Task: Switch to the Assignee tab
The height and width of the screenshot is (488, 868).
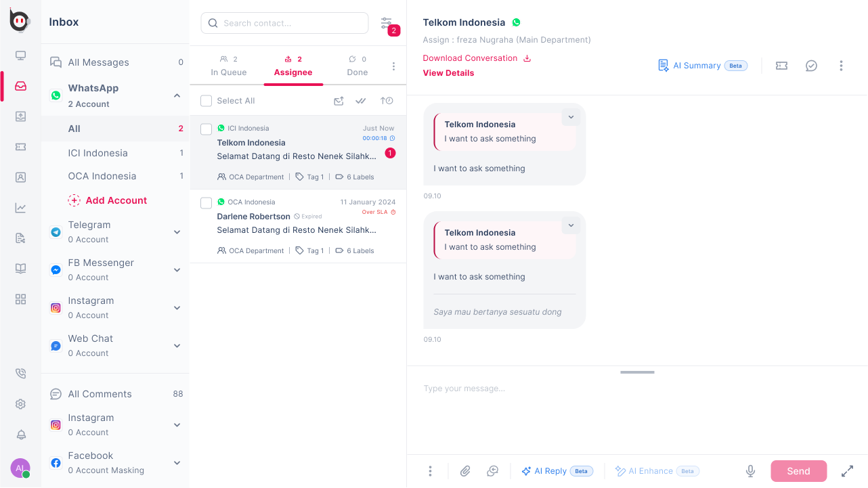Action: [x=293, y=66]
